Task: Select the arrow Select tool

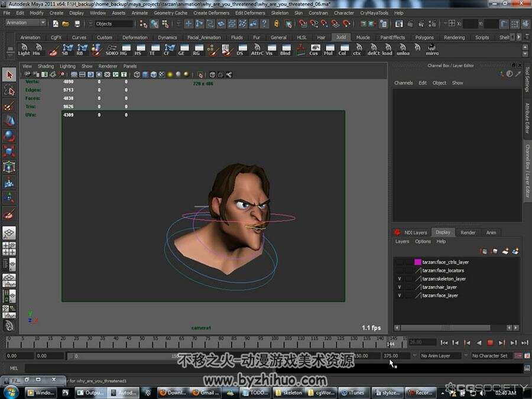Action: click(x=9, y=74)
